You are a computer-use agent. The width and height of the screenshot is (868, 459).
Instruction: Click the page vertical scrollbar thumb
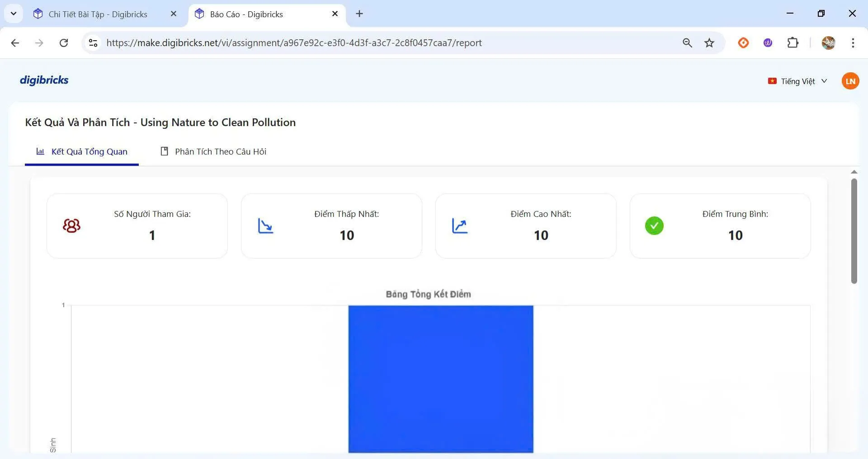click(x=854, y=230)
